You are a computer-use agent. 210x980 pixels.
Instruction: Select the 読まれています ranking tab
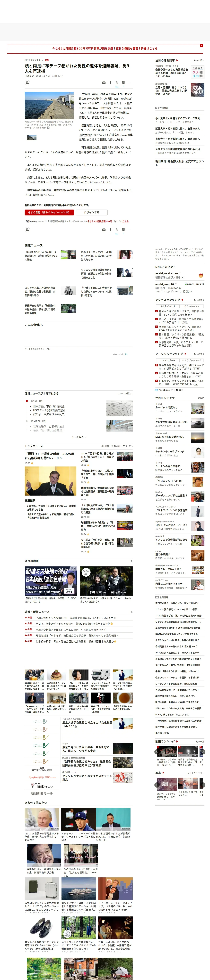[x=168, y=306]
